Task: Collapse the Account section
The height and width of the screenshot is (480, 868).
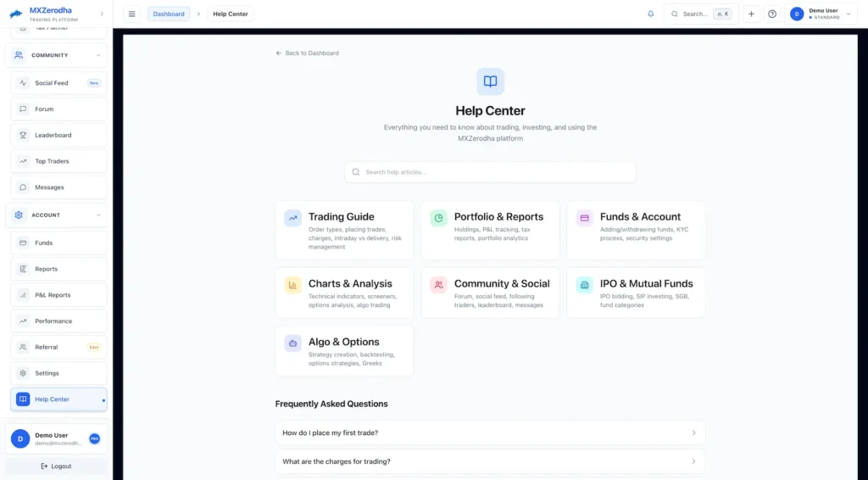Action: click(x=98, y=215)
